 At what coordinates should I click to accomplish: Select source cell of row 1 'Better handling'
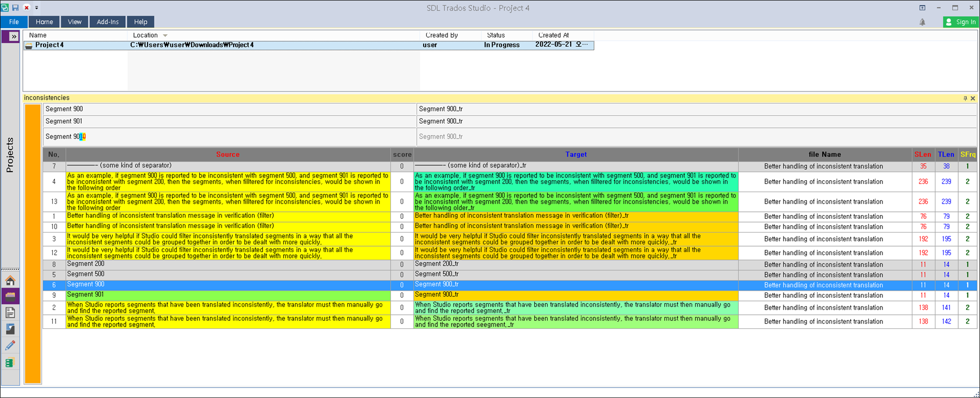(x=228, y=217)
